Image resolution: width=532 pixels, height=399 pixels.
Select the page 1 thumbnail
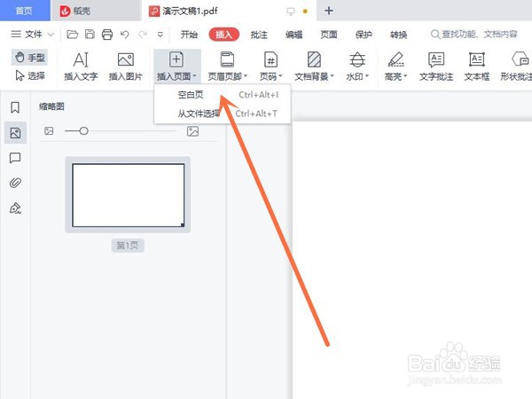[x=128, y=195]
